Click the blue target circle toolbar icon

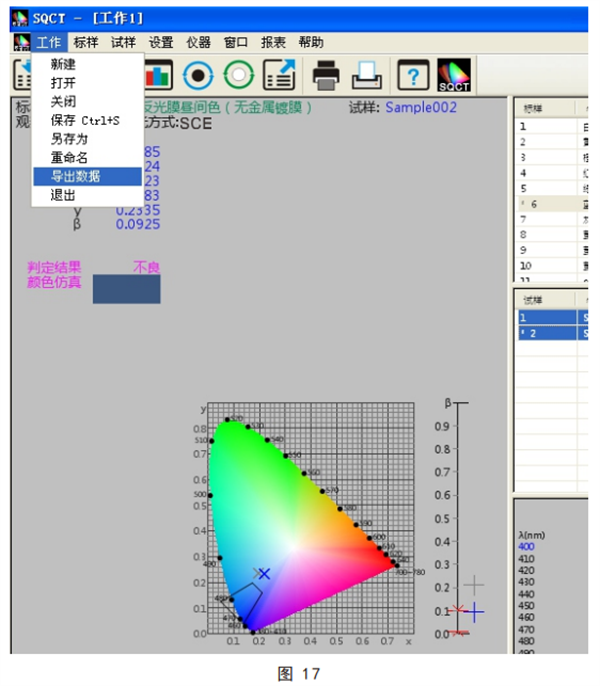pos(199,75)
